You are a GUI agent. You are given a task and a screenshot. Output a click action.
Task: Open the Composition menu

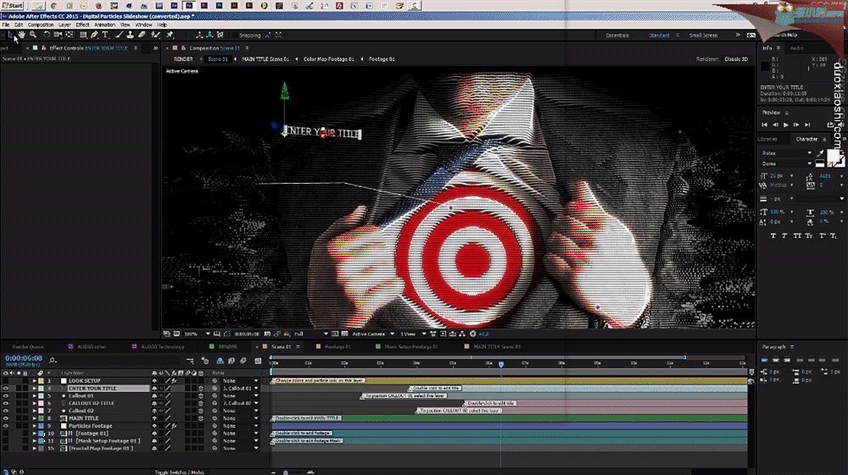click(x=41, y=25)
